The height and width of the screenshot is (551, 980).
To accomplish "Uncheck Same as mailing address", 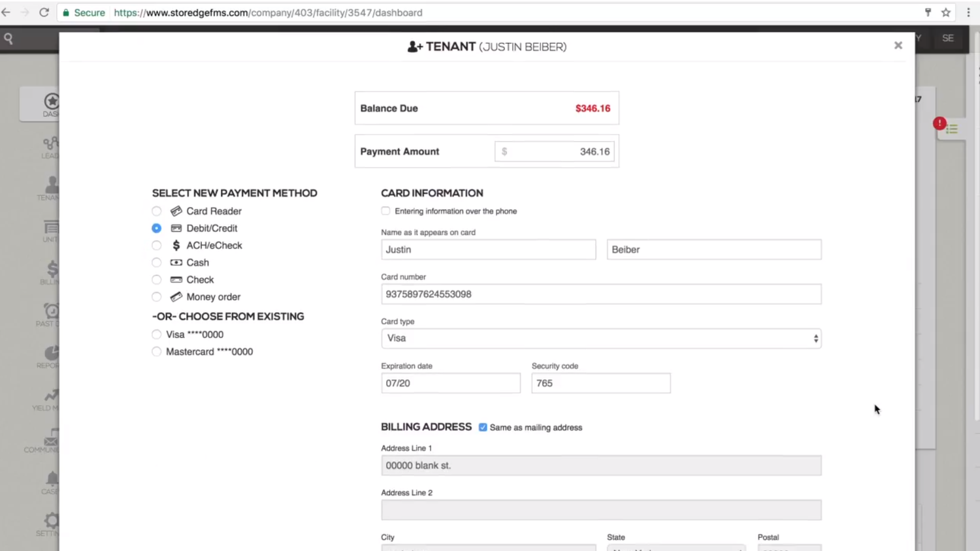I will (x=483, y=427).
